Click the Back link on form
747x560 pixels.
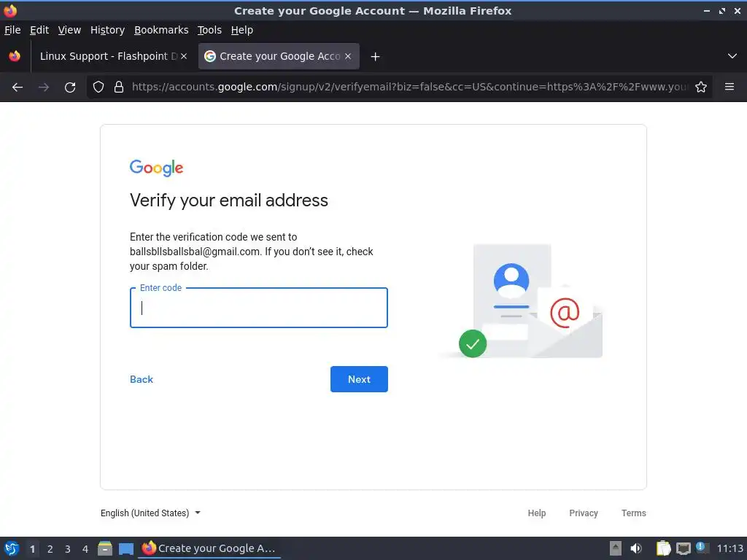coord(142,379)
